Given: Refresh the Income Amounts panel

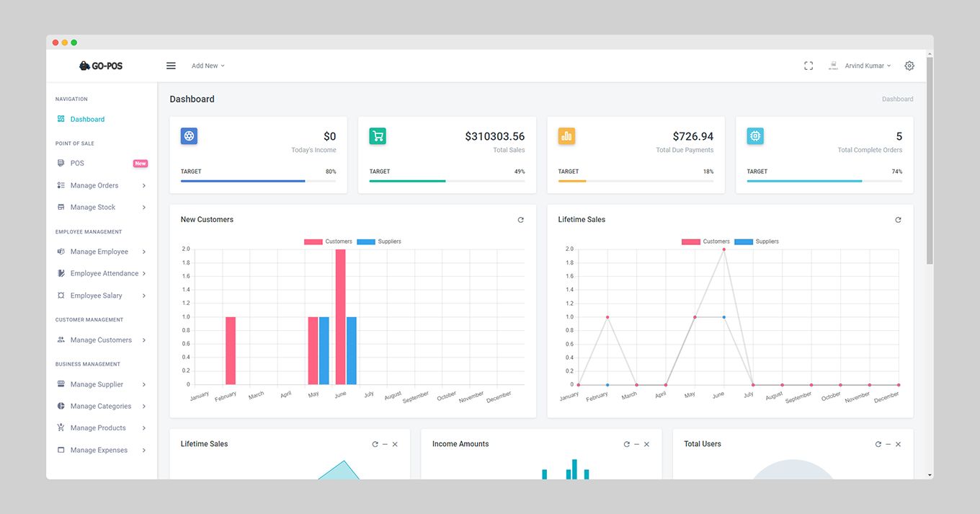Looking at the screenshot, I should pyautogui.click(x=626, y=444).
